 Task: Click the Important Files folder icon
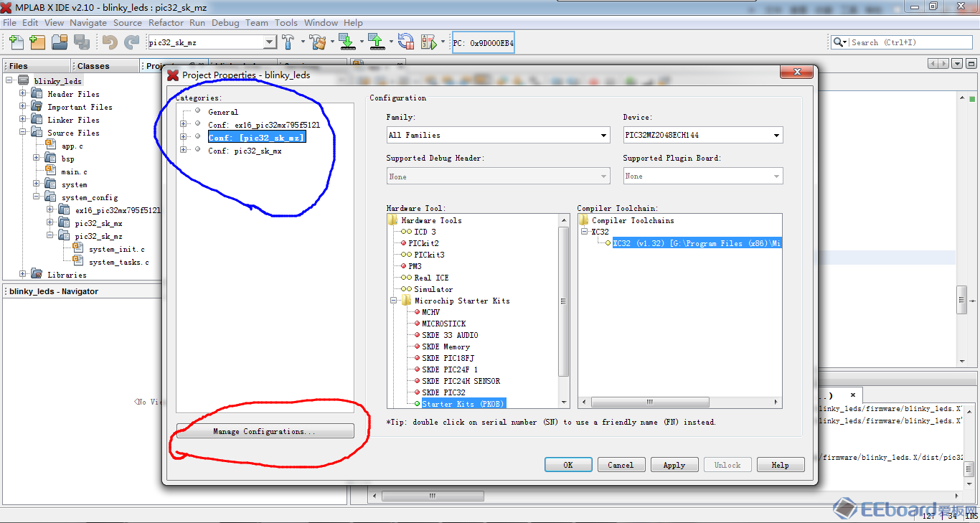pos(37,107)
